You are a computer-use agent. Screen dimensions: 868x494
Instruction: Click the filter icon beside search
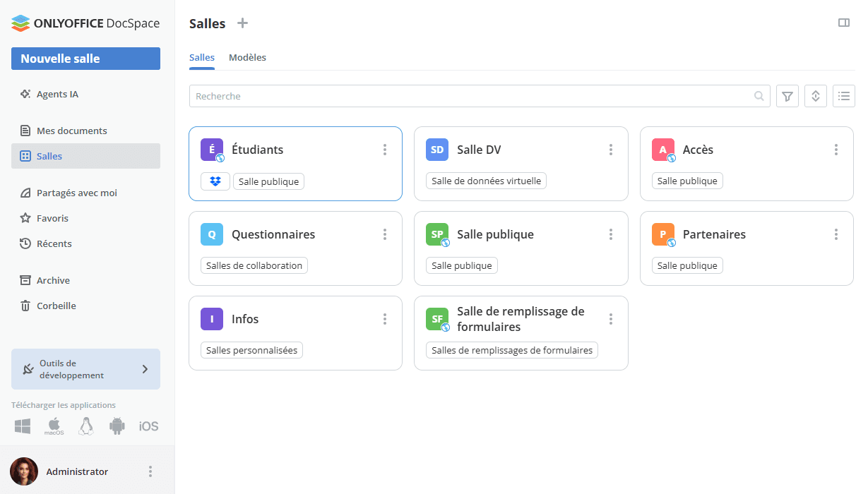point(787,96)
